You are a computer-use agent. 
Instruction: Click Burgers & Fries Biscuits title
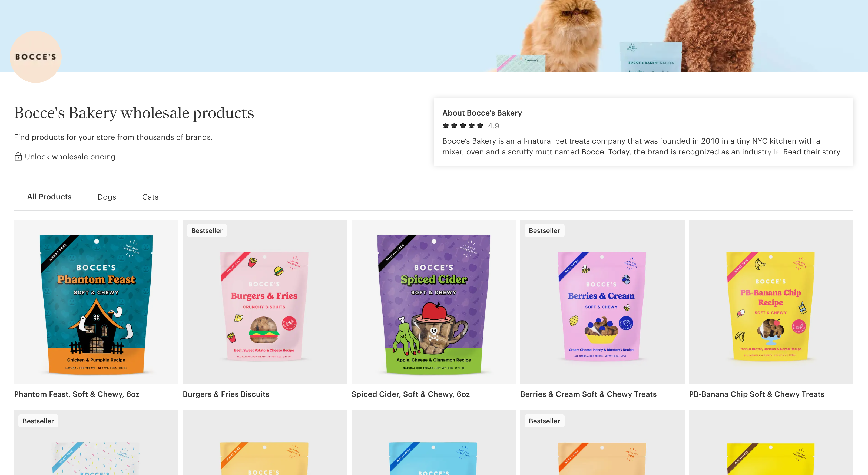click(226, 394)
